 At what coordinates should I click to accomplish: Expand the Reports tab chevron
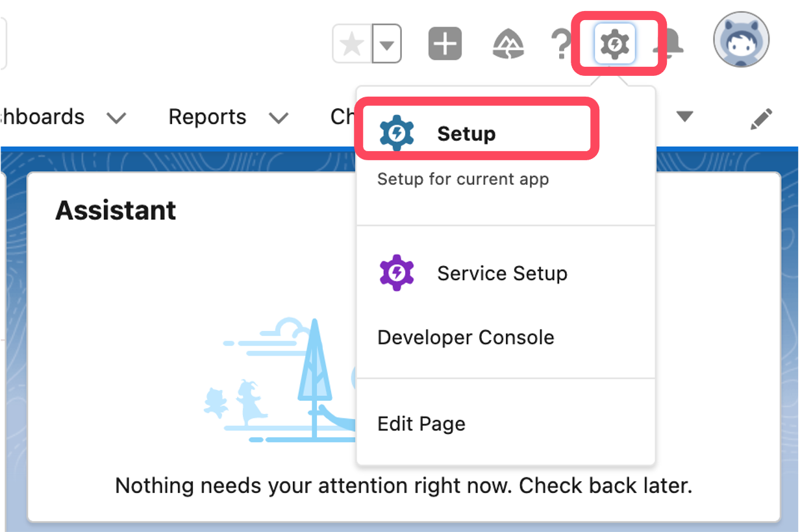click(x=279, y=118)
